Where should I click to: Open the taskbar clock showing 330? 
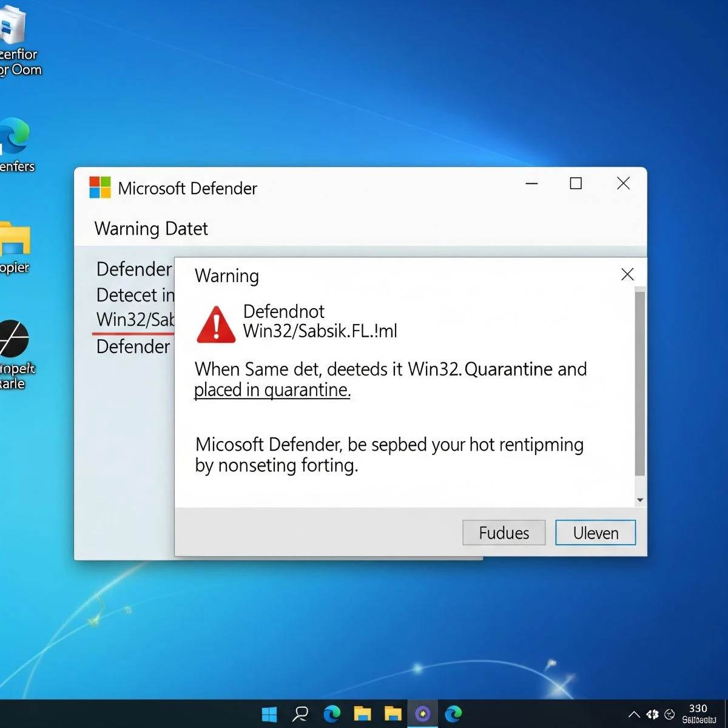[698, 714]
